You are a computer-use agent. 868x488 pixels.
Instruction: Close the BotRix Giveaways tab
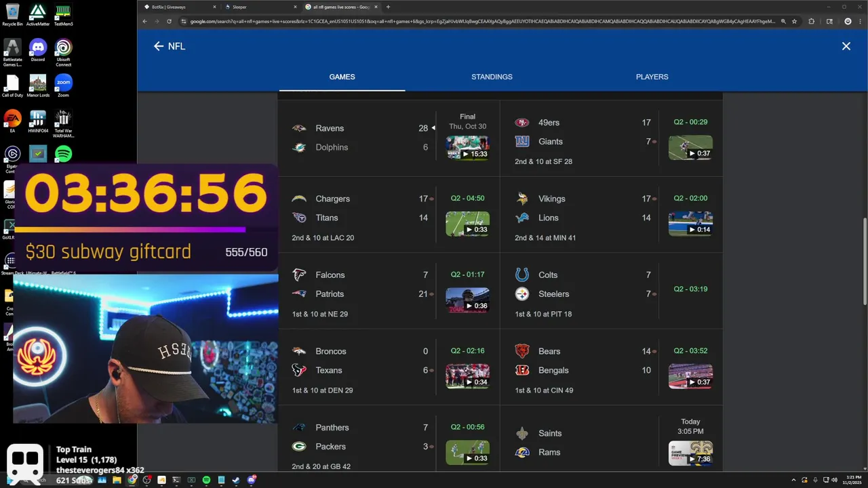pyautogui.click(x=215, y=7)
